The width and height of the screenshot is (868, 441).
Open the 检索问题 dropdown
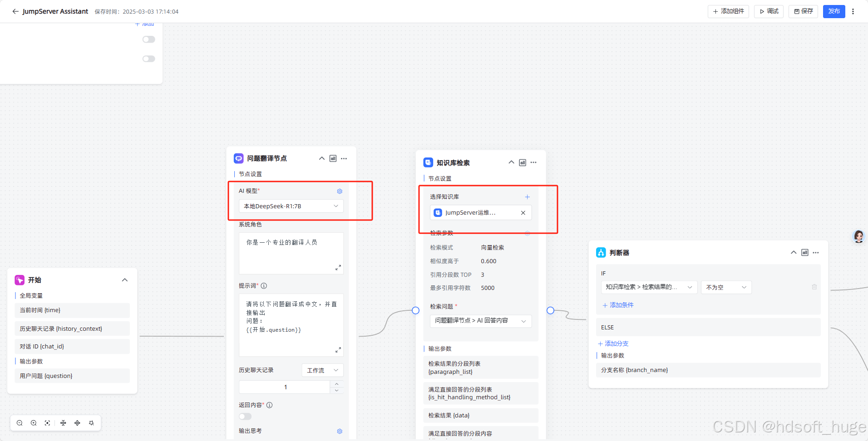[481, 321]
